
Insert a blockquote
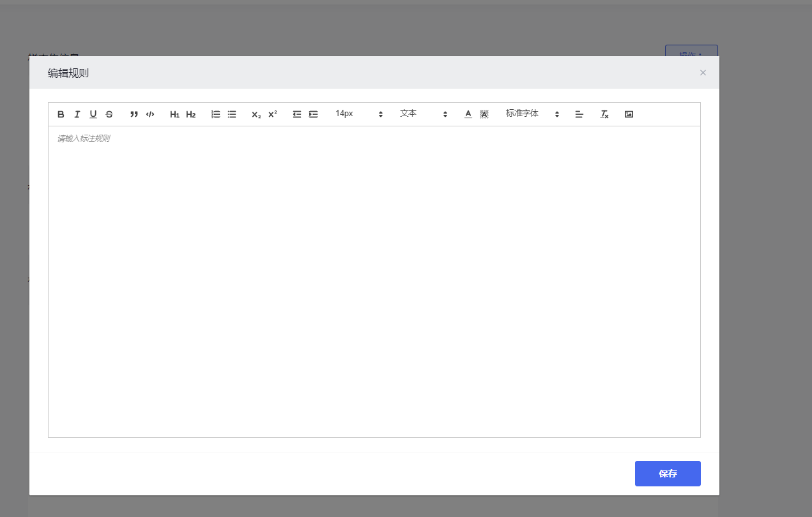pyautogui.click(x=134, y=114)
